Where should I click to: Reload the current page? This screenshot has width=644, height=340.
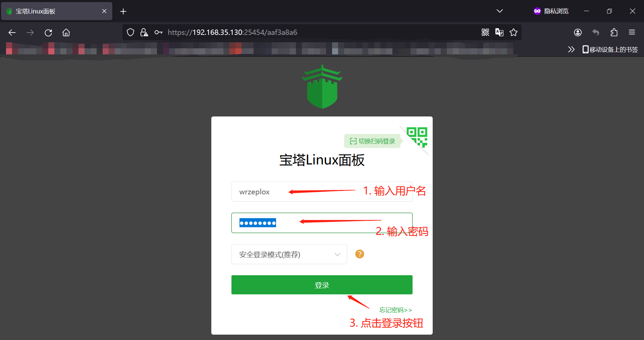(48, 33)
